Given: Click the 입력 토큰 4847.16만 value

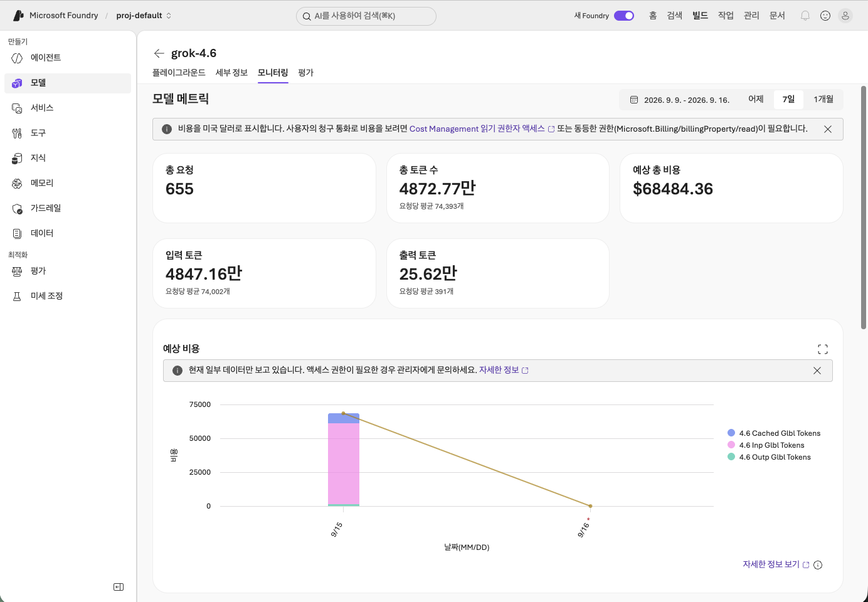Looking at the screenshot, I should point(204,274).
